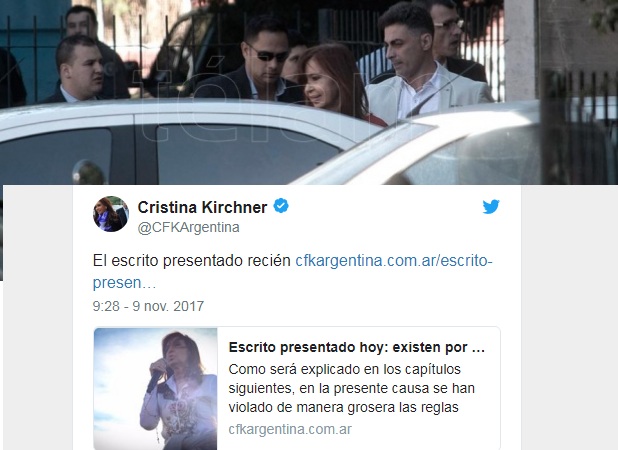Click the Twitter bird logo icon

coord(491,206)
